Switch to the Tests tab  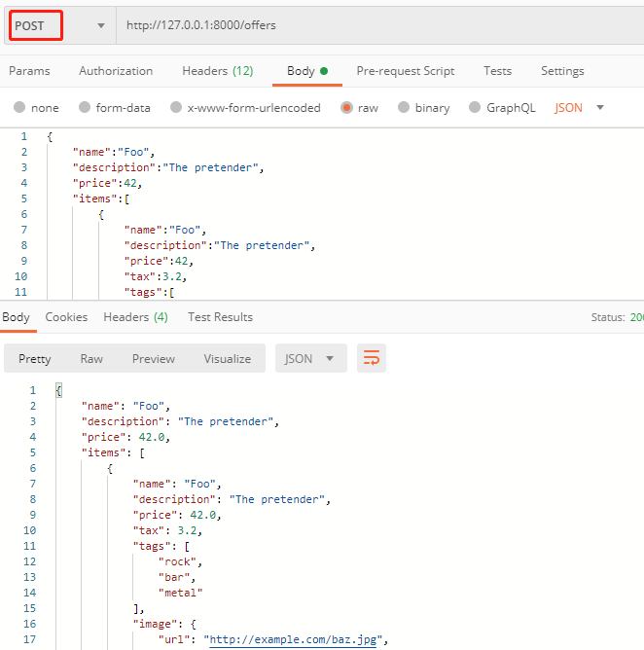(497, 71)
